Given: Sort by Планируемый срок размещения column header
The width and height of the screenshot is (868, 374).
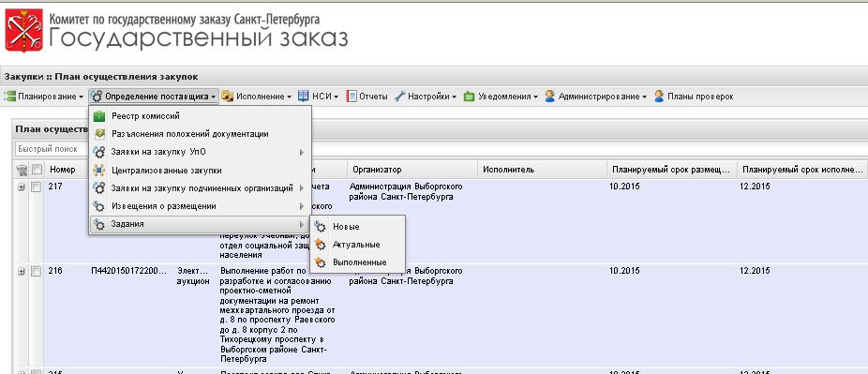Looking at the screenshot, I should (672, 170).
